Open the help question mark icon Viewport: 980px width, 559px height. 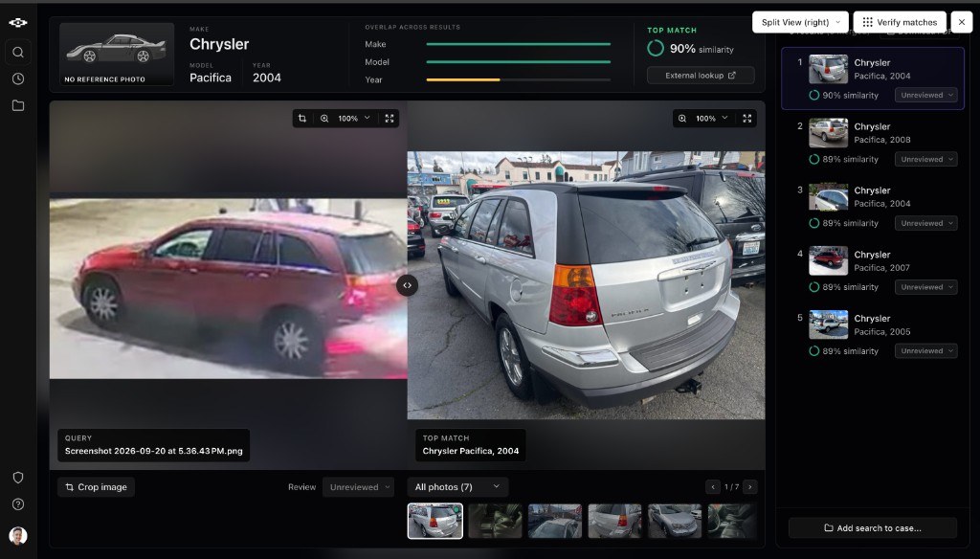pyautogui.click(x=18, y=504)
